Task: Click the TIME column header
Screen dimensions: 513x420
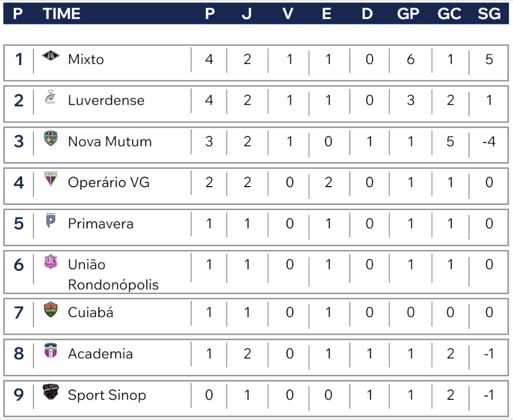Action: tap(61, 14)
